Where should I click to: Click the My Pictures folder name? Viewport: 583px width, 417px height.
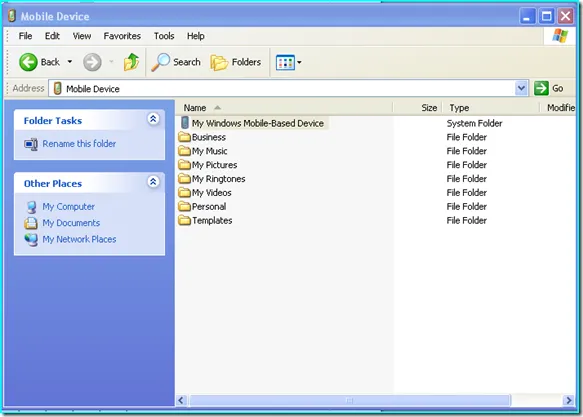(215, 165)
